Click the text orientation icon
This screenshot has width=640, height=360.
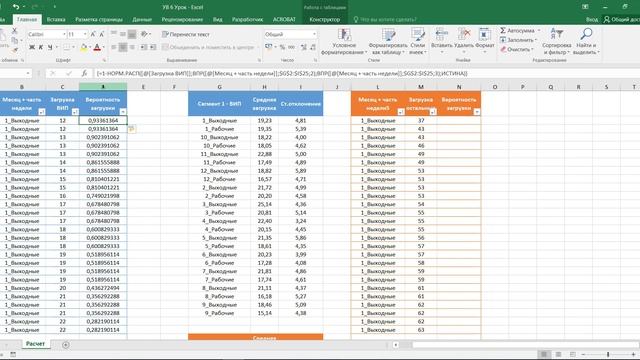pyautogui.click(x=144, y=34)
